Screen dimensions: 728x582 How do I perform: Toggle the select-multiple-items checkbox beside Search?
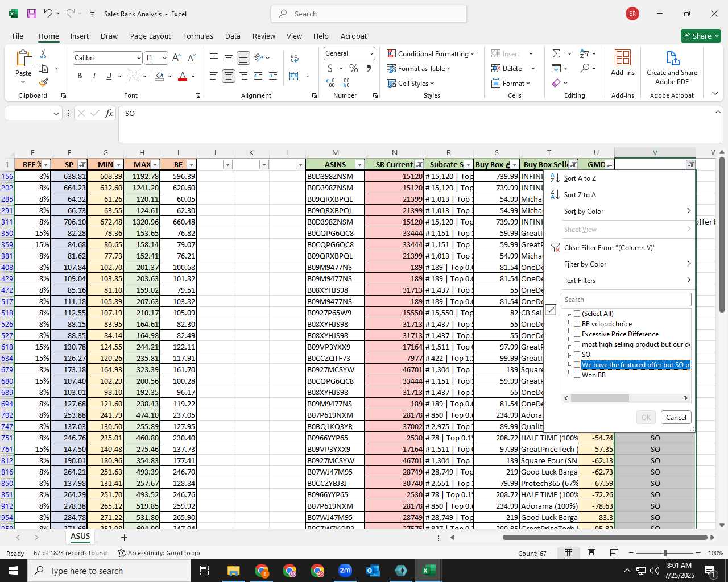550,310
